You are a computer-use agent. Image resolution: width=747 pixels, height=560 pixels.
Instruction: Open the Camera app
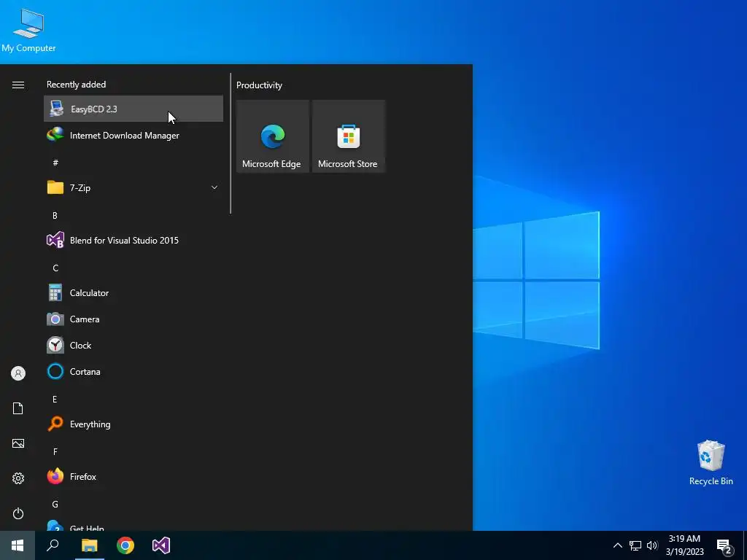pyautogui.click(x=133, y=319)
